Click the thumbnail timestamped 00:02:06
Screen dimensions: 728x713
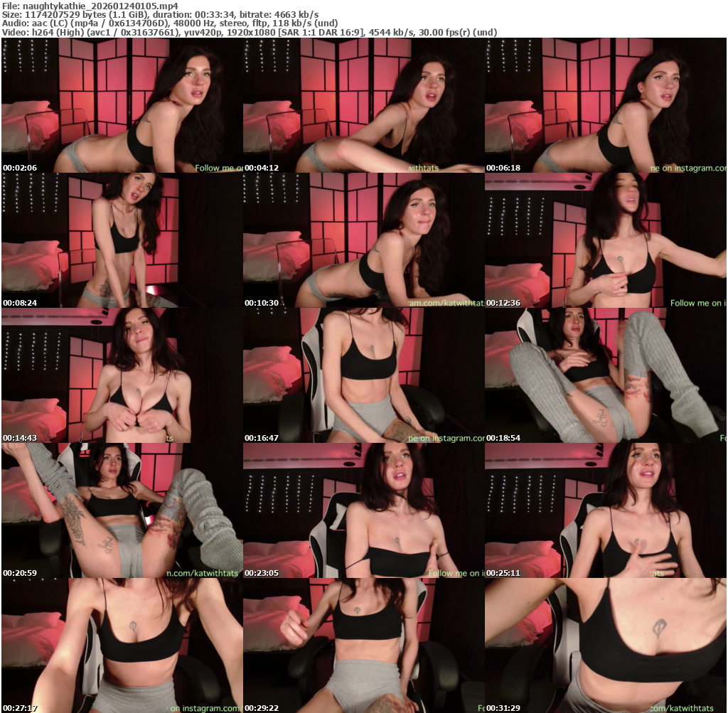coord(122,105)
